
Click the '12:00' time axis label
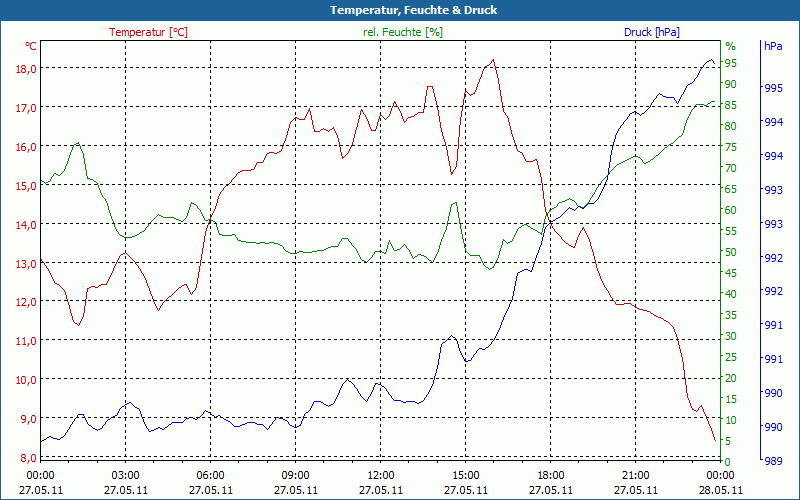(x=381, y=476)
